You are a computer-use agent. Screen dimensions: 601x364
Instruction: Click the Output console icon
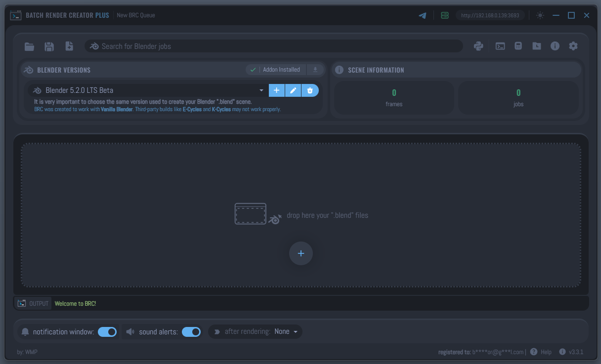[21, 303]
